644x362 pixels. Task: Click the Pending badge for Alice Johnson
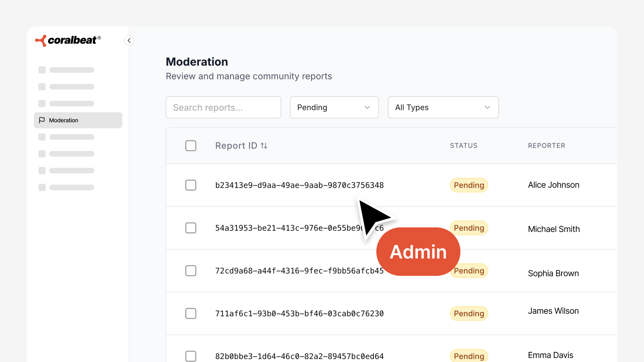coord(469,185)
